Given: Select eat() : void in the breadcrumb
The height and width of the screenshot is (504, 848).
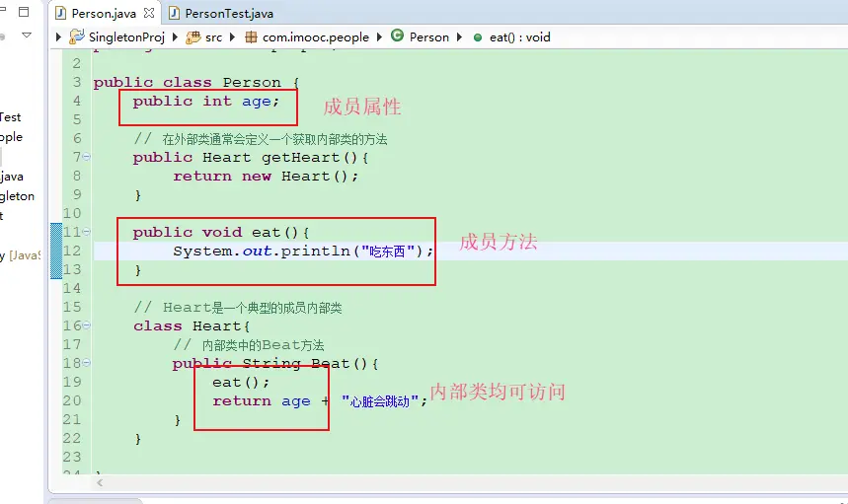Looking at the screenshot, I should 519,37.
